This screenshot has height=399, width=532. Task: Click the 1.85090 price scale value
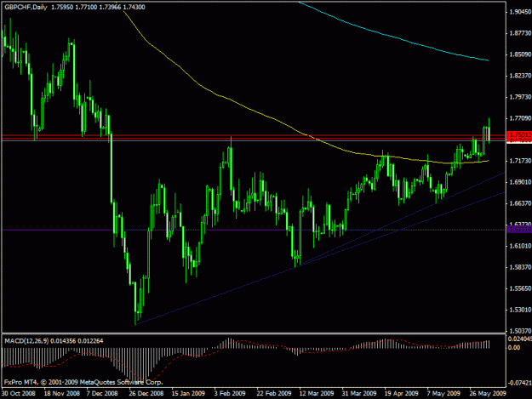(x=520, y=54)
